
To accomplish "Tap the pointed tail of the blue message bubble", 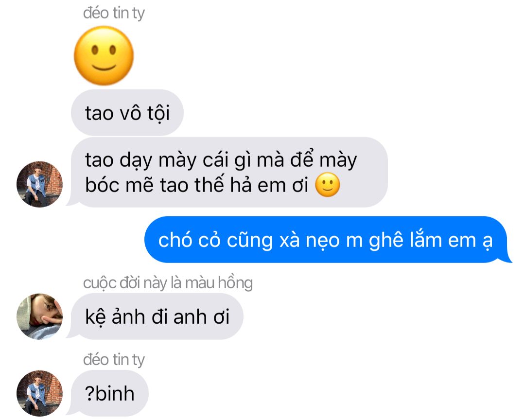I will [x=506, y=258].
